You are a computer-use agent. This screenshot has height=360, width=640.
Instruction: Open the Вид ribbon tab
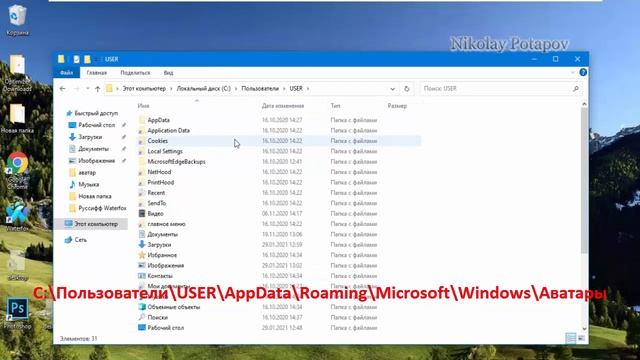169,73
